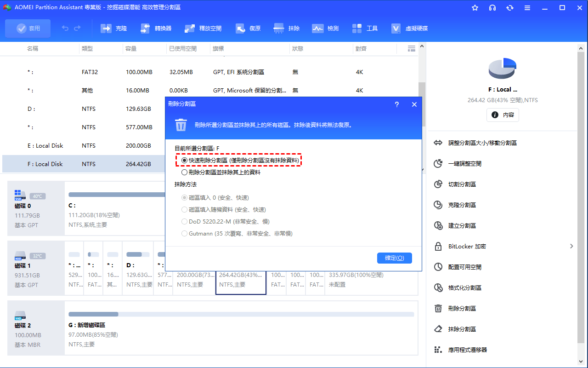Open the Test (檢測) tool
The height and width of the screenshot is (368, 588).
[x=318, y=29]
